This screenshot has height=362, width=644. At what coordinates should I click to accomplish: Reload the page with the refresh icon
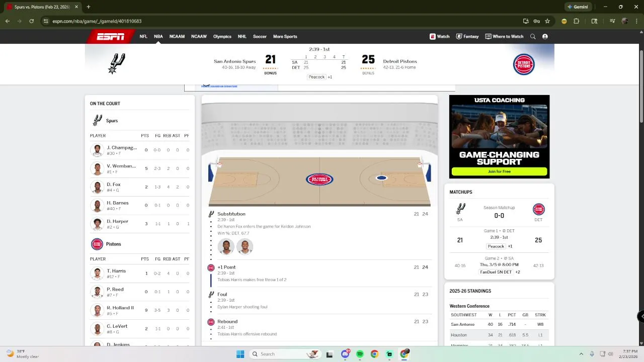pyautogui.click(x=31, y=21)
